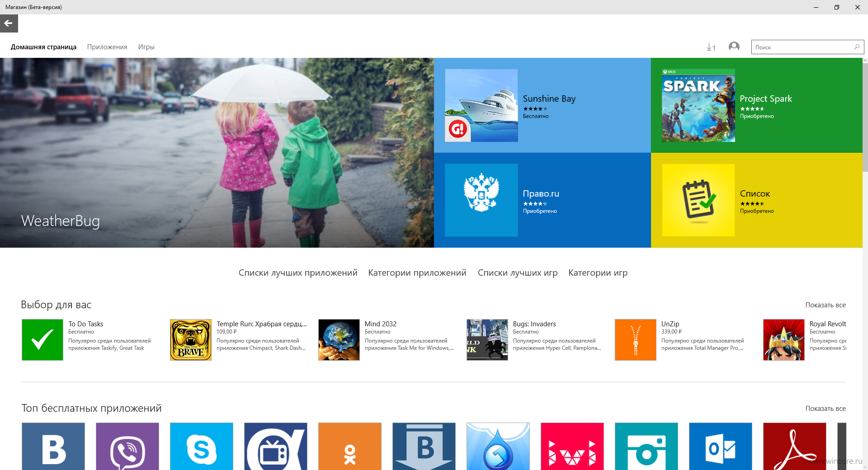Open WeatherBug featured banner
The height and width of the screenshot is (470, 868).
(x=217, y=153)
